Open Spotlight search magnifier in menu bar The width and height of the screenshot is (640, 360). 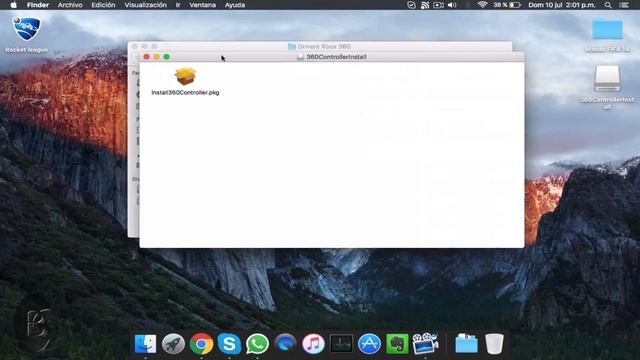608,5
